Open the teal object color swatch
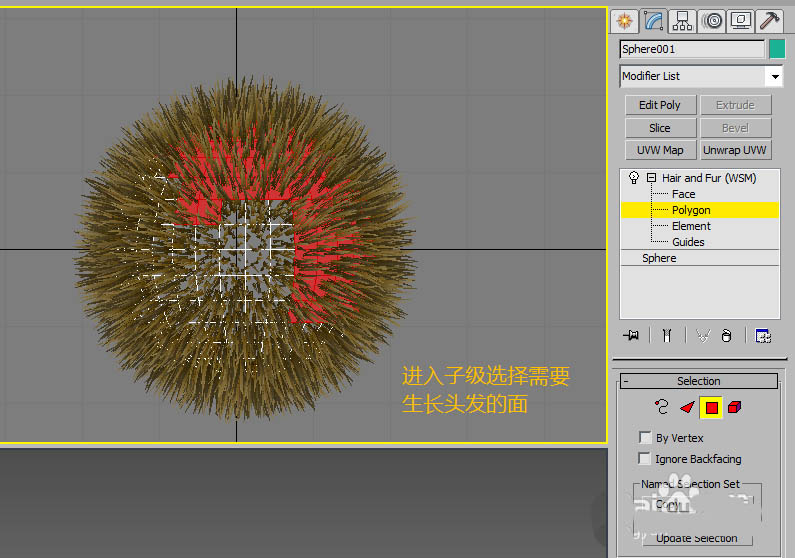The image size is (795, 558). [777, 49]
